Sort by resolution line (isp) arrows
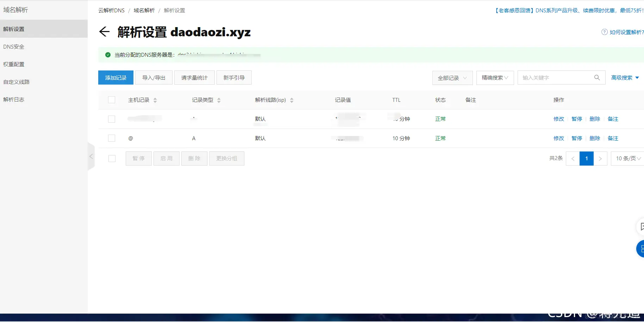Screen dimensions: 644x322 pyautogui.click(x=292, y=100)
